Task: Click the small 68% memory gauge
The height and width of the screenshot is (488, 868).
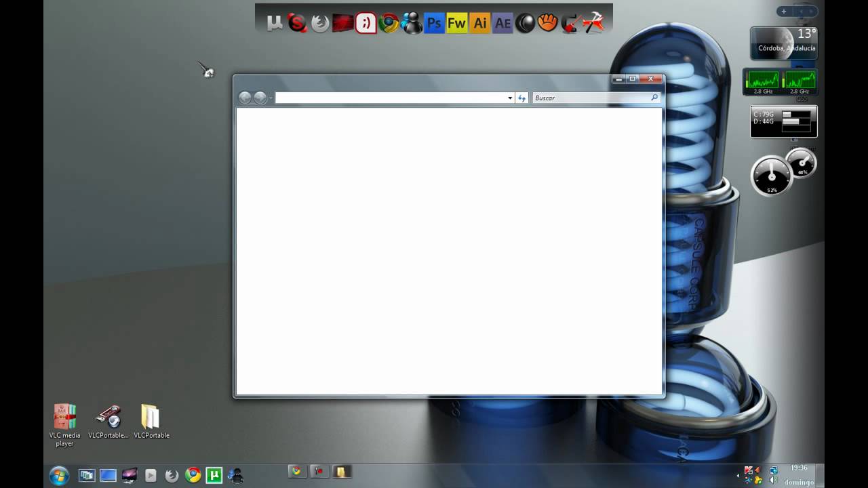Action: pos(802,163)
